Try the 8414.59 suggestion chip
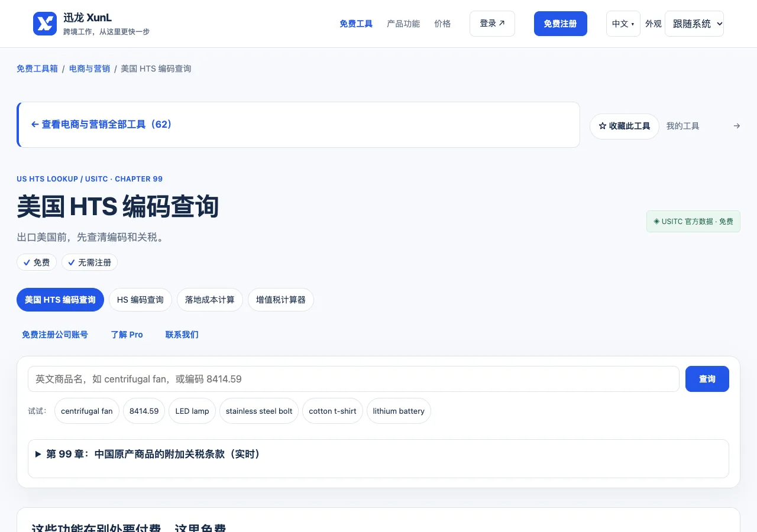The width and height of the screenshot is (757, 532). point(144,411)
